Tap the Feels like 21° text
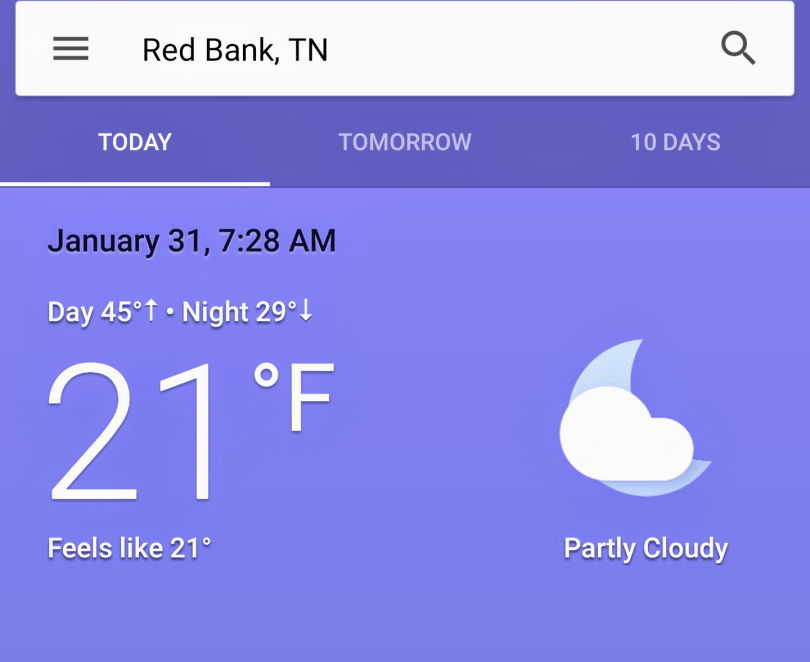 (x=130, y=548)
